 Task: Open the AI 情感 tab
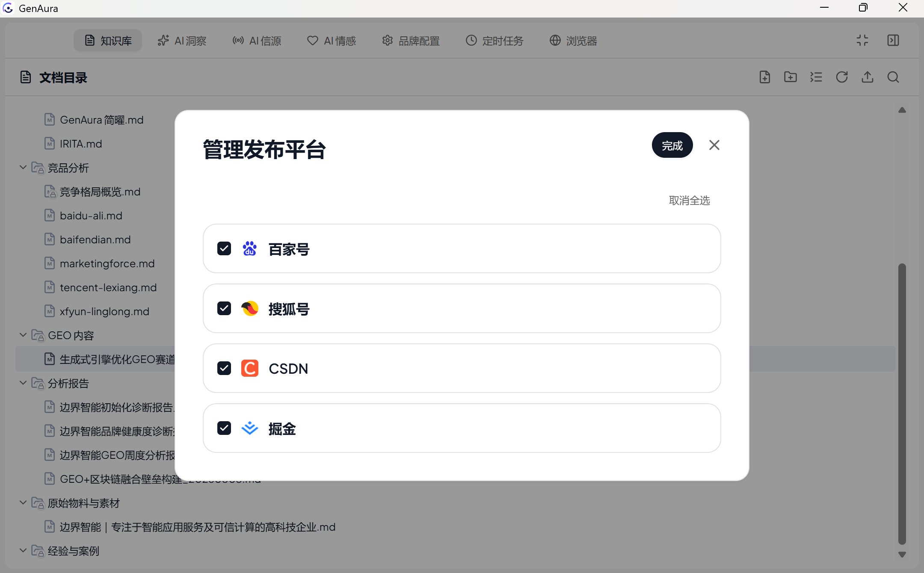tap(332, 41)
